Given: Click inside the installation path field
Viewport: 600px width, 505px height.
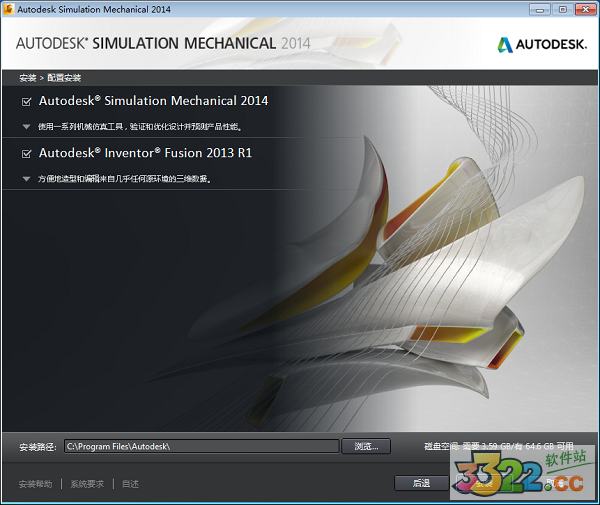Looking at the screenshot, I should click(x=202, y=446).
